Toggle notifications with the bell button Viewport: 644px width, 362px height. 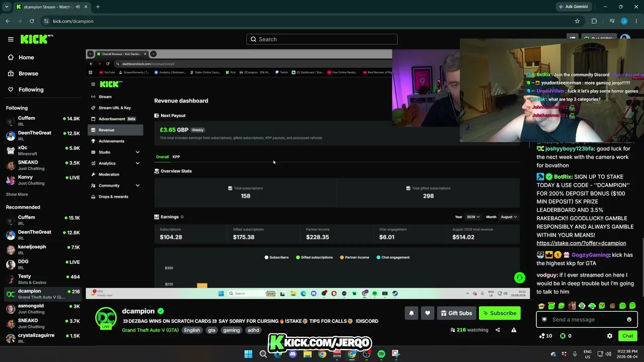[x=412, y=313]
